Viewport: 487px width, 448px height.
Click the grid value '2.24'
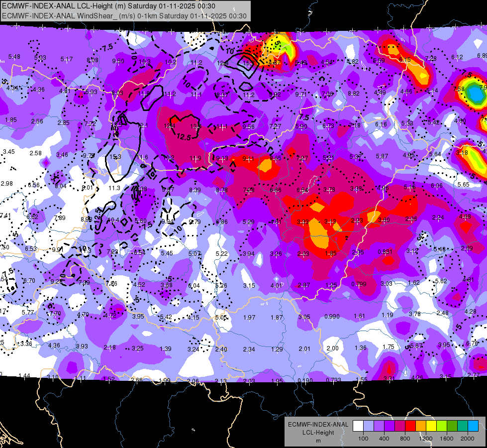pyautogui.click(x=438, y=218)
